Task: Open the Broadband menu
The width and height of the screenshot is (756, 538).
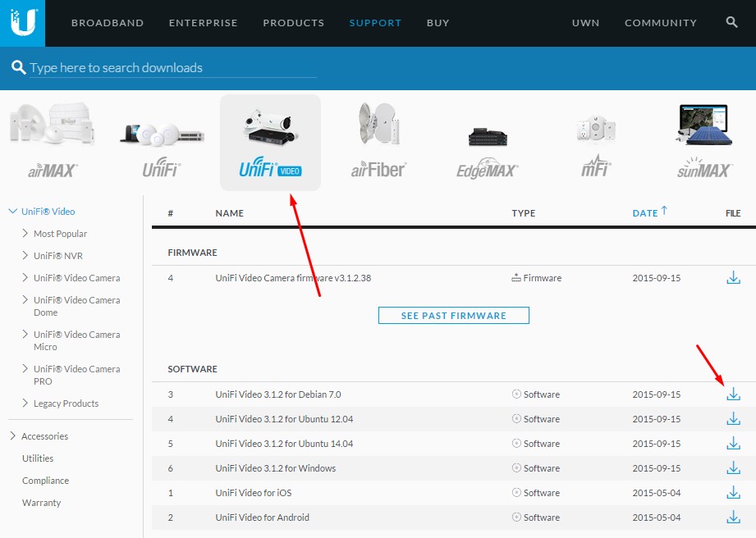Action: pos(108,23)
